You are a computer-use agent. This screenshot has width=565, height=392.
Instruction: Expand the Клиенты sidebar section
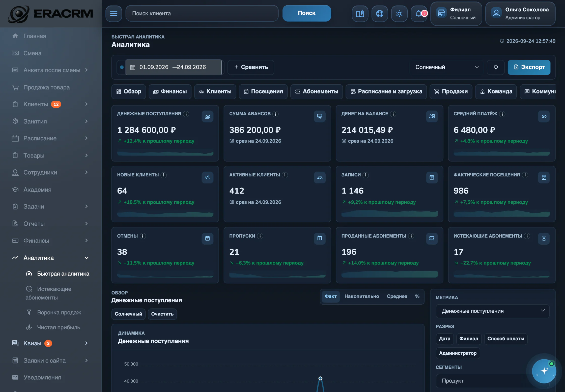51,104
